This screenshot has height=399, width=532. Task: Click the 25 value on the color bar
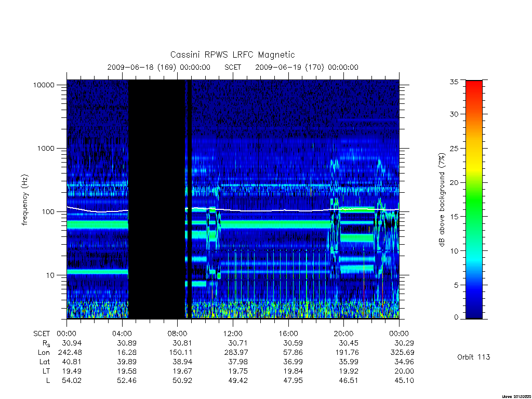pos(454,148)
